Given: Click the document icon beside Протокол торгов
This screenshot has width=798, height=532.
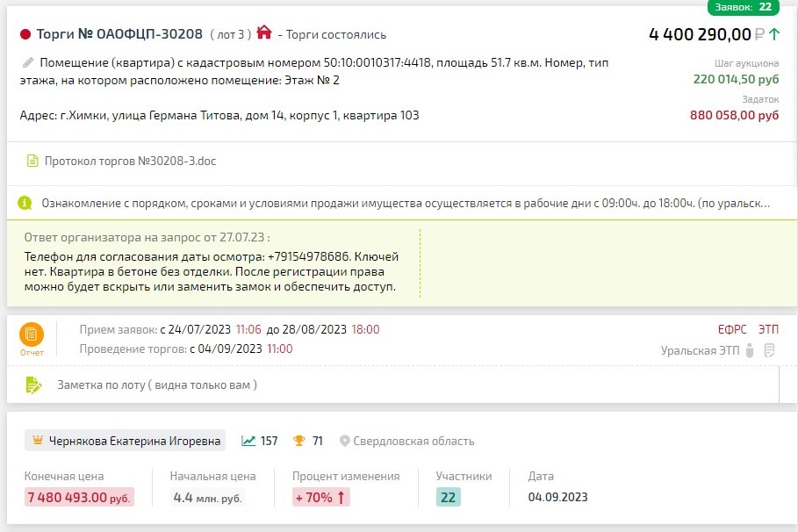Looking at the screenshot, I should [x=32, y=161].
